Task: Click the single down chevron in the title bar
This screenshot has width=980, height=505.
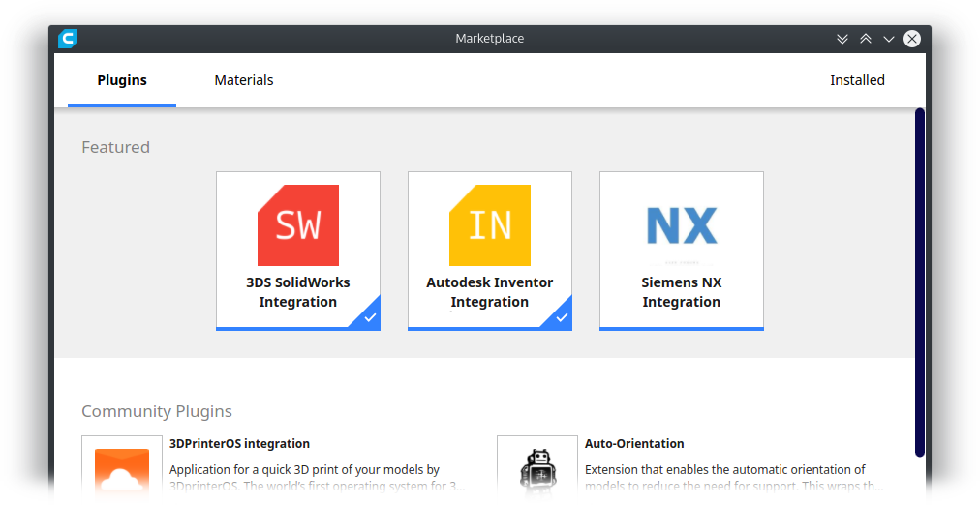Action: coord(889,39)
